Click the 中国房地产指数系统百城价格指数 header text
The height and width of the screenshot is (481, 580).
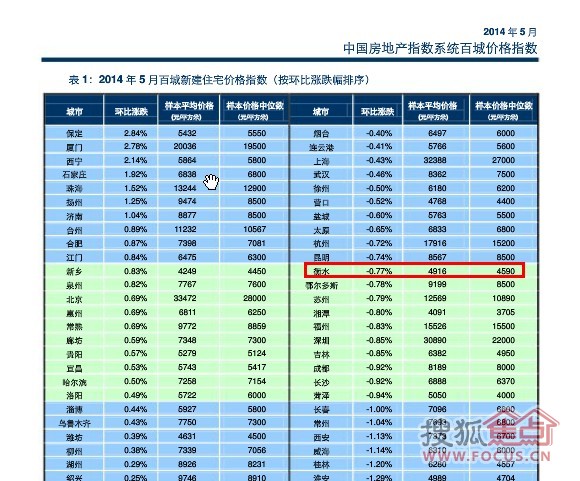(440, 48)
